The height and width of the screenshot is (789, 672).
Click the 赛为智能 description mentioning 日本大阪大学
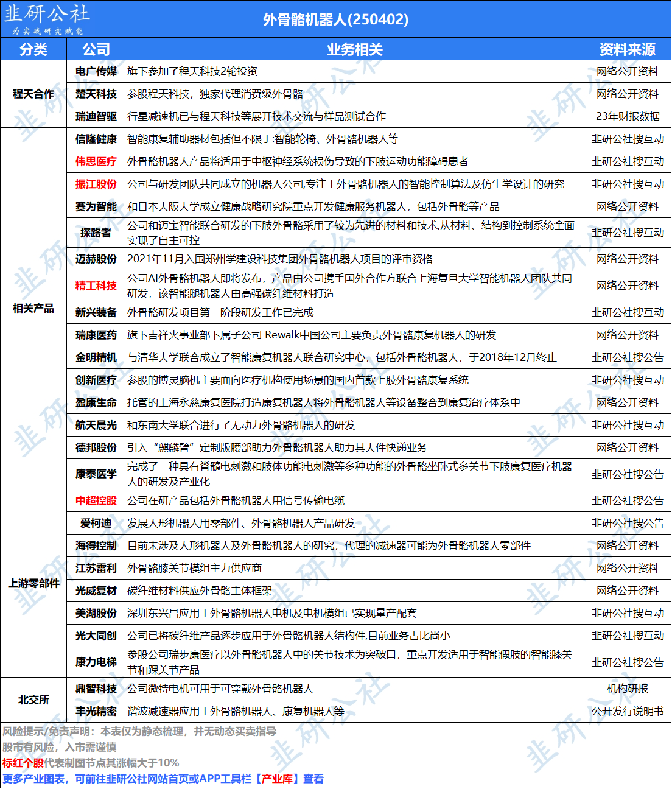point(313,206)
